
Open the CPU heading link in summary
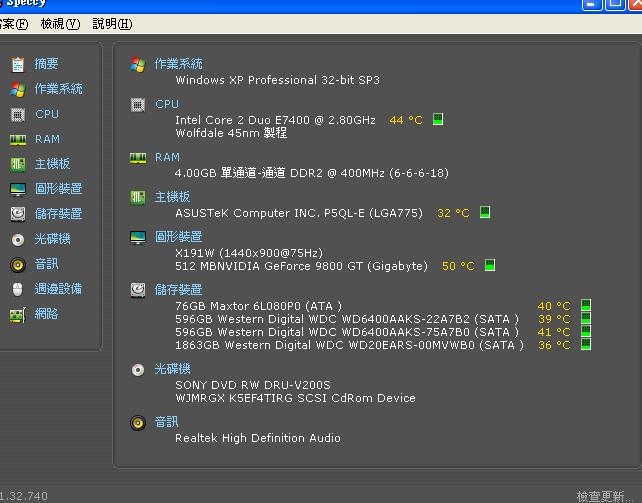point(167,104)
